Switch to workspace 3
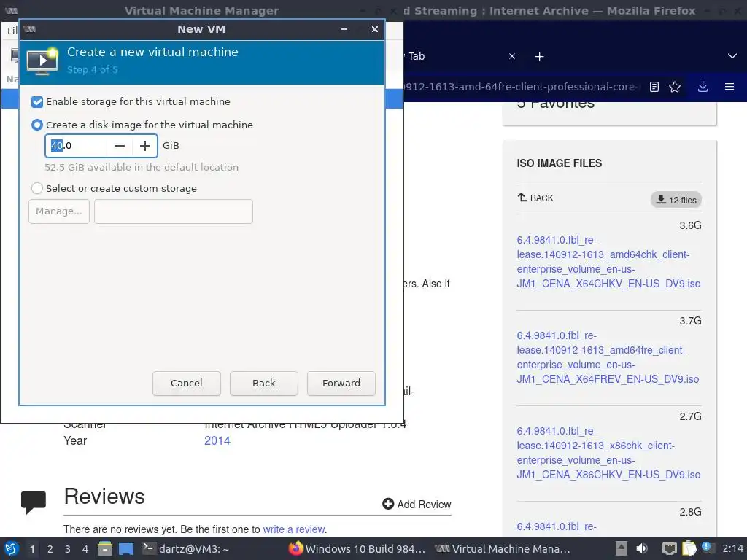 point(68,549)
